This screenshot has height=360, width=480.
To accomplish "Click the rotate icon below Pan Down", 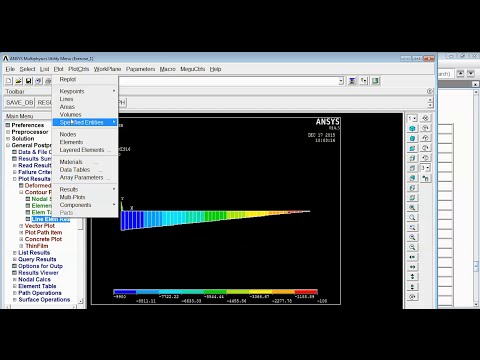I will coord(412,297).
